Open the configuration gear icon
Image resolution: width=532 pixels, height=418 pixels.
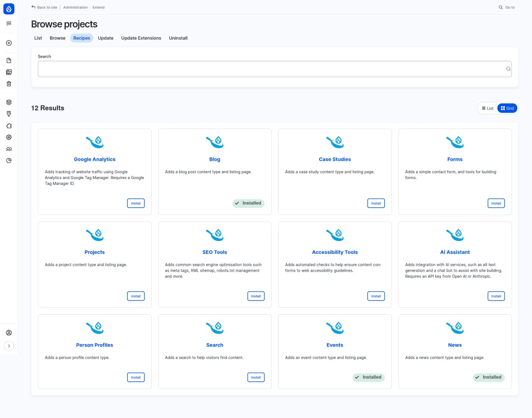pos(9,137)
